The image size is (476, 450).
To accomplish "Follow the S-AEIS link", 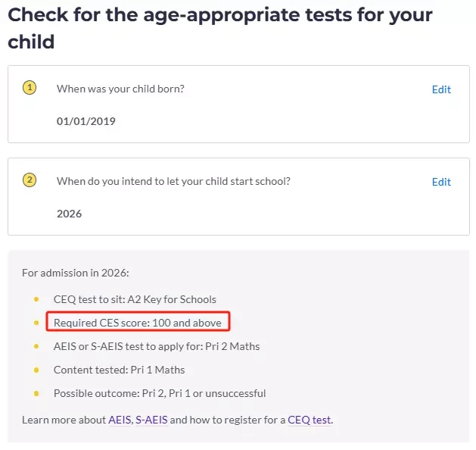I will (151, 420).
